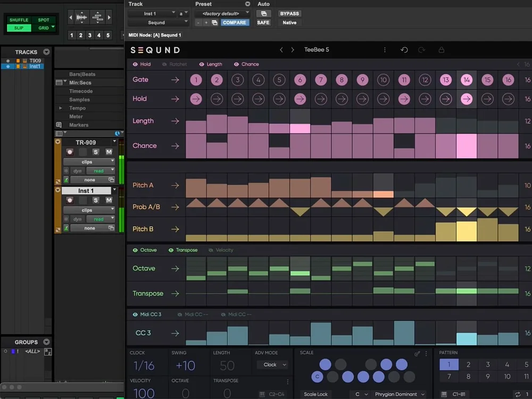Image resolution: width=532 pixels, height=399 pixels.
Task: Click the VELOCITY 100 value
Action: 144,393
